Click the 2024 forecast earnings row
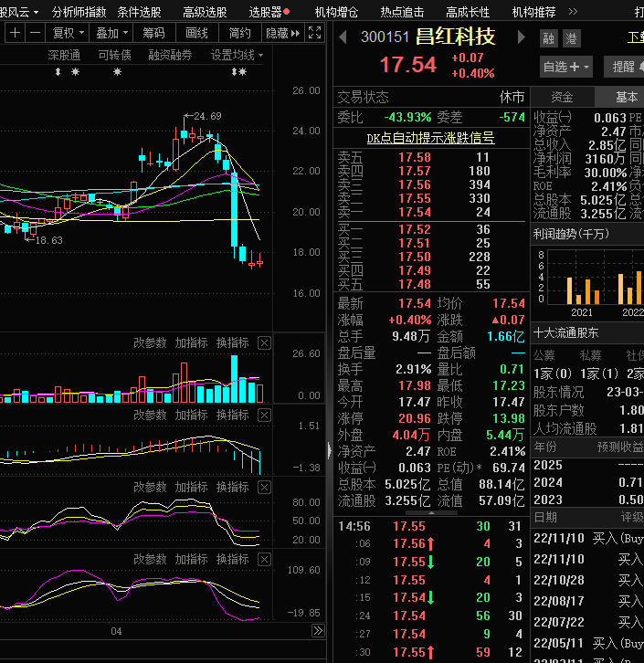This screenshot has height=663, width=644. coord(587,482)
